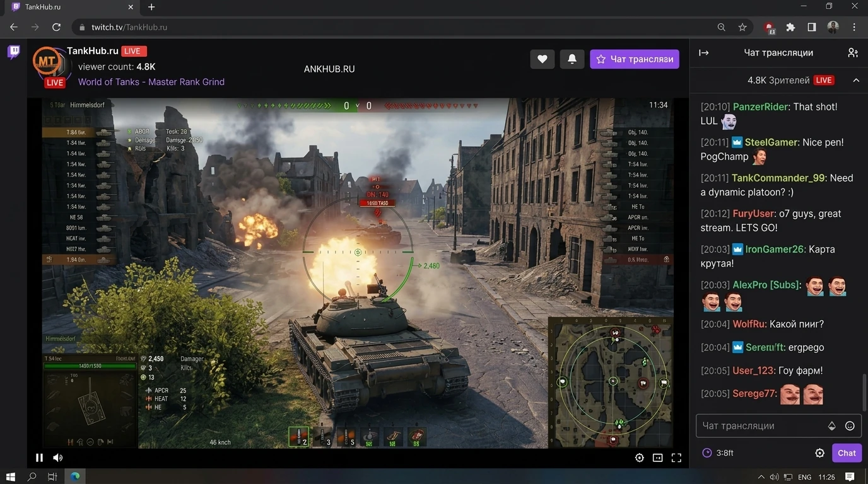Open the Windows Start menu

(x=11, y=477)
